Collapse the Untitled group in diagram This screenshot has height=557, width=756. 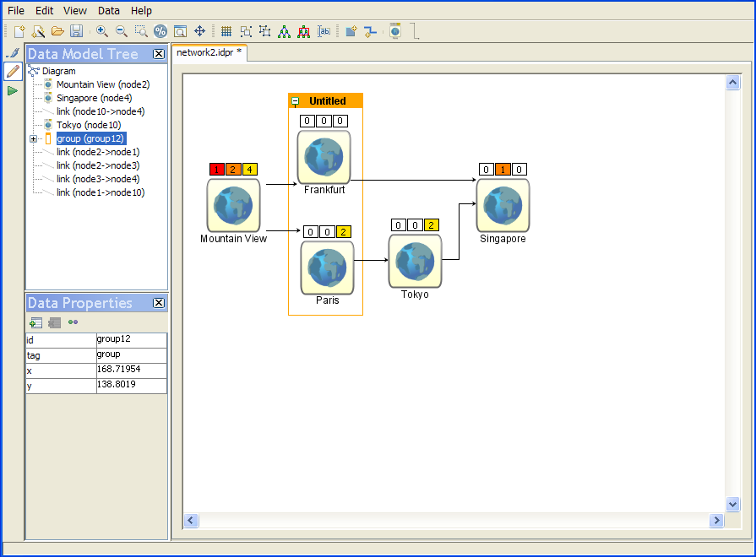(x=296, y=101)
